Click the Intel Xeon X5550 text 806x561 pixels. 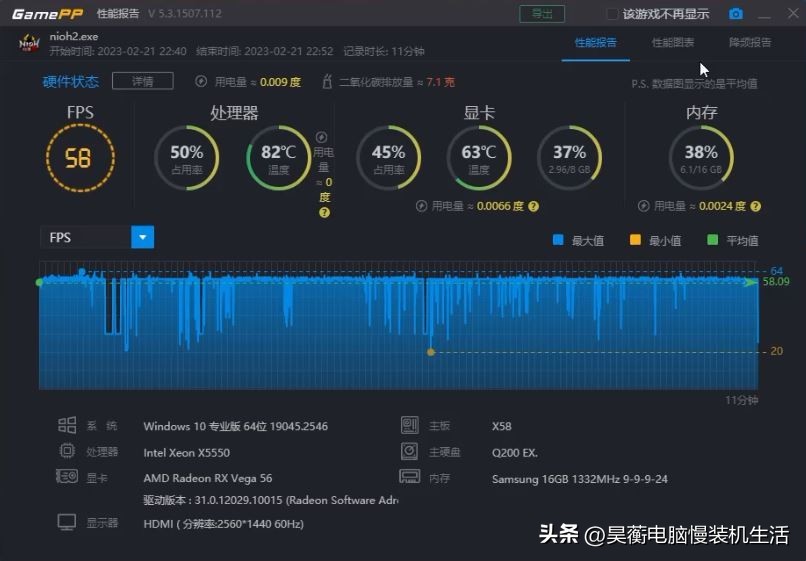tap(187, 453)
